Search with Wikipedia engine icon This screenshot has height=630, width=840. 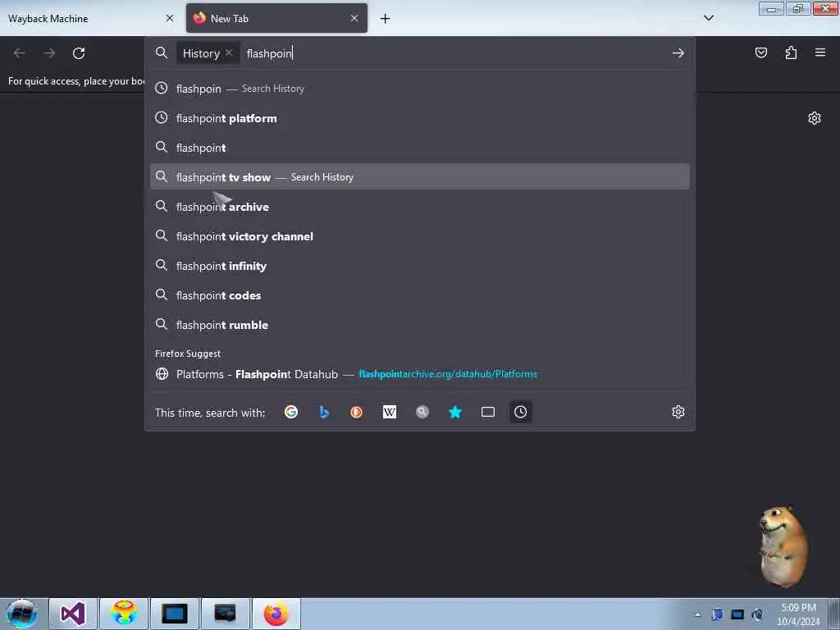click(390, 412)
